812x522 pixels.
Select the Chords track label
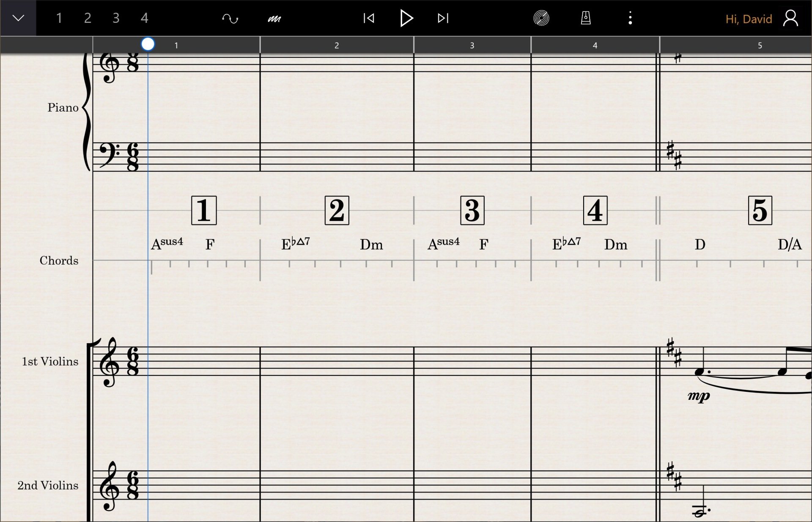pyautogui.click(x=59, y=261)
